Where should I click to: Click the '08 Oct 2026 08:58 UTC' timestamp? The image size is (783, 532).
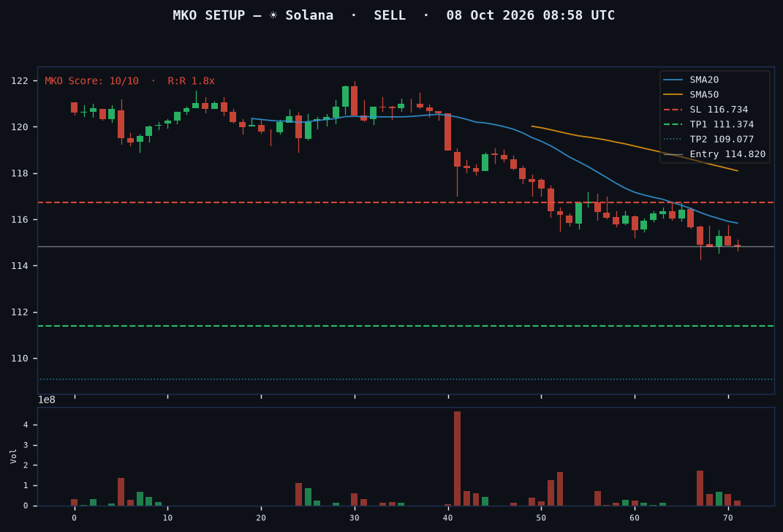click(530, 15)
